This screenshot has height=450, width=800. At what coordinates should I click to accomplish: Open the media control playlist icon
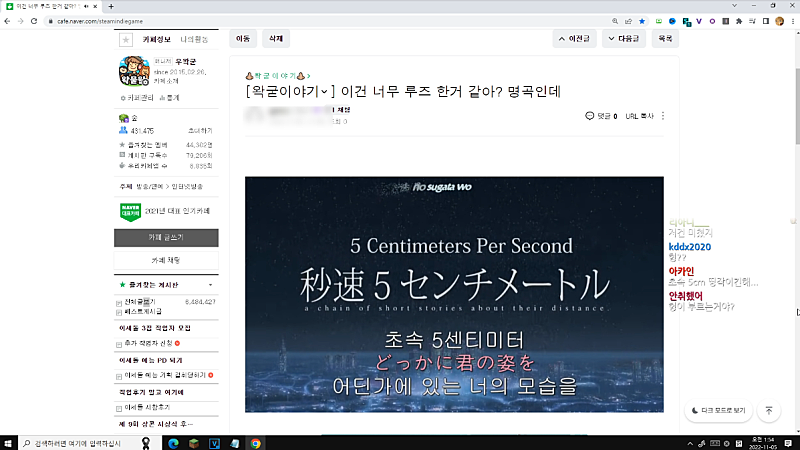[752, 21]
